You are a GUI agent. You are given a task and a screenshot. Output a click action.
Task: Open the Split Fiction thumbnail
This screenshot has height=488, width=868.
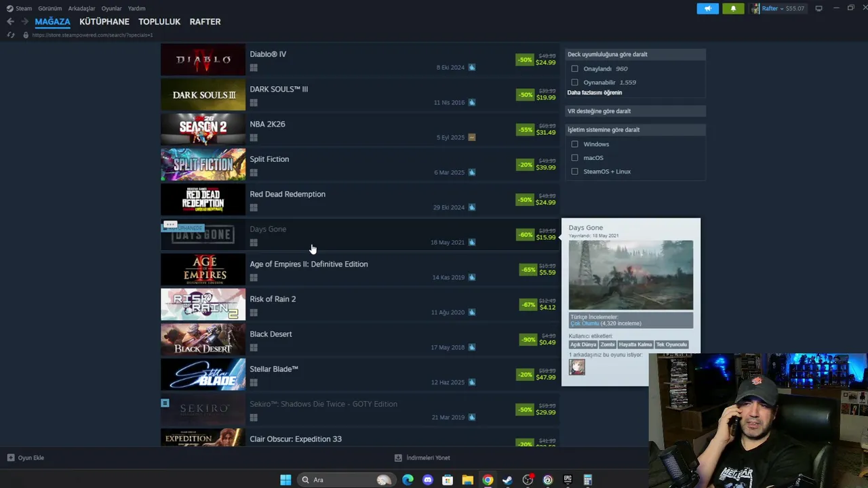click(x=203, y=165)
